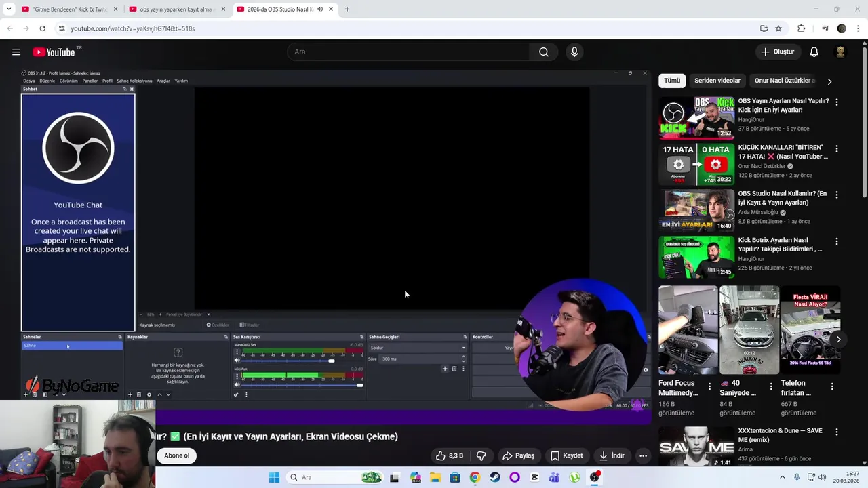
Task: Download the video with İndir
Action: coord(611,455)
